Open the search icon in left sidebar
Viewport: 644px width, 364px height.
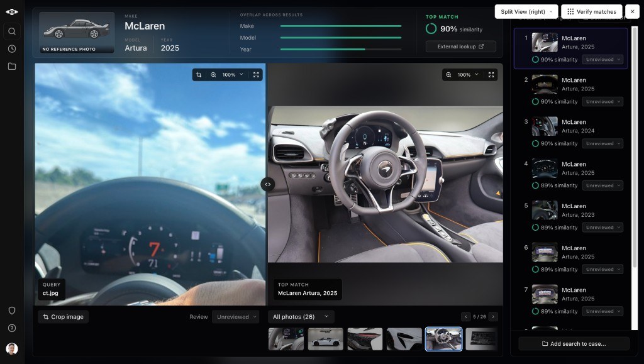(12, 31)
